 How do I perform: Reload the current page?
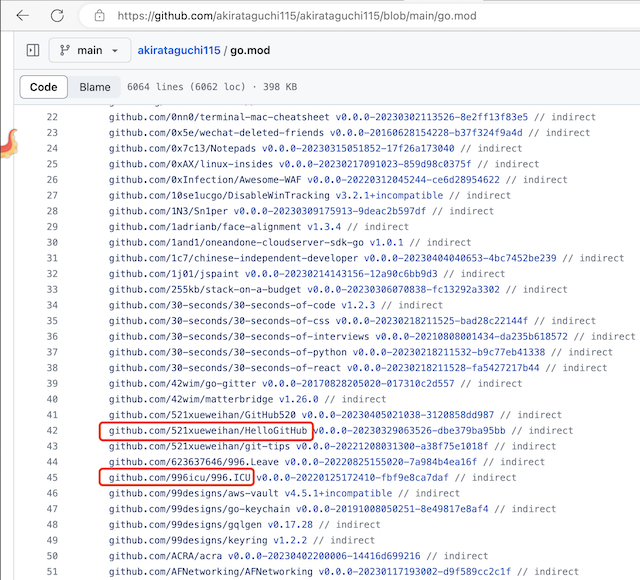coord(56,16)
